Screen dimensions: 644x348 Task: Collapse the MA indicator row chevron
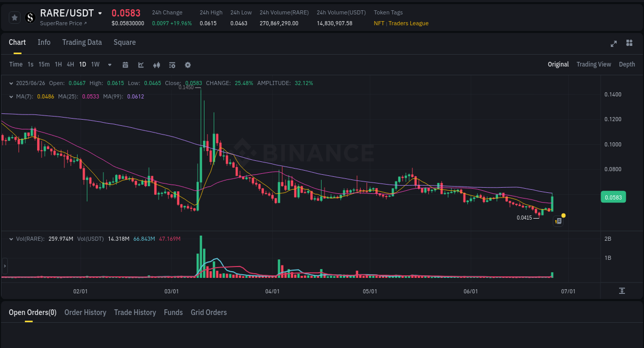(x=11, y=96)
